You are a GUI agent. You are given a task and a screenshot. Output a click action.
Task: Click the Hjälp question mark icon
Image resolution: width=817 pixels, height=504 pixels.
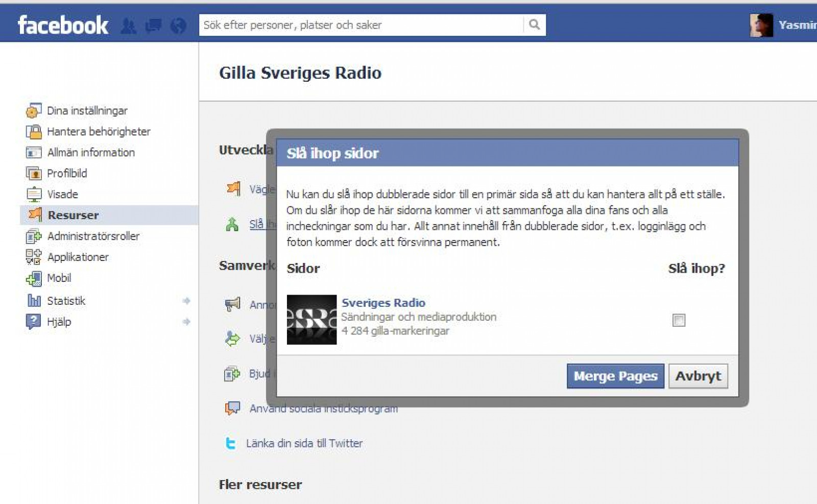(33, 322)
